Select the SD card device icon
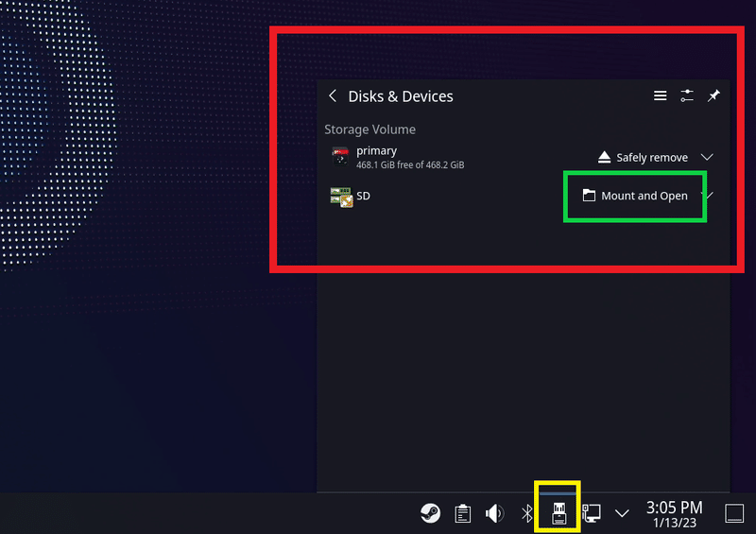756x534 pixels. pos(341,197)
